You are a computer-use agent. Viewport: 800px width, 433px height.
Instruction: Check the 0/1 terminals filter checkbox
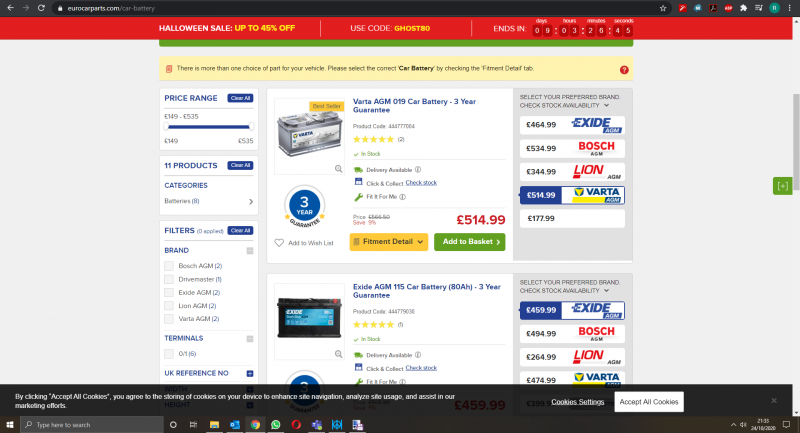pyautogui.click(x=169, y=353)
